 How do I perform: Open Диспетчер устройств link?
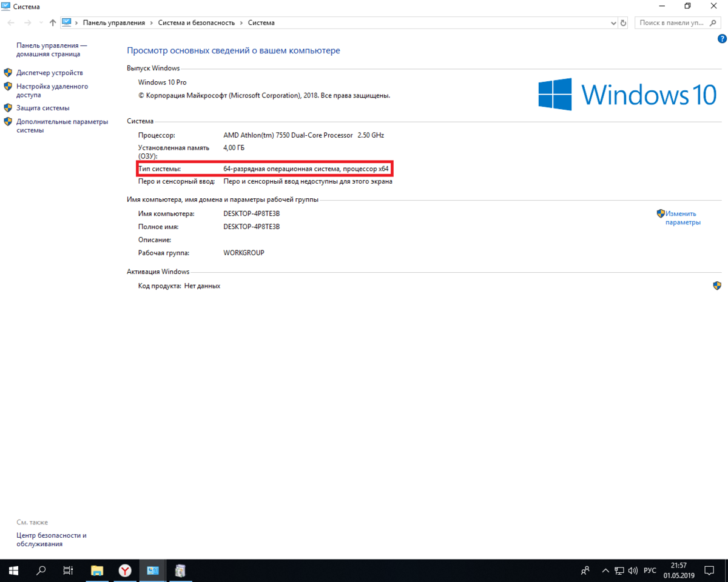50,73
